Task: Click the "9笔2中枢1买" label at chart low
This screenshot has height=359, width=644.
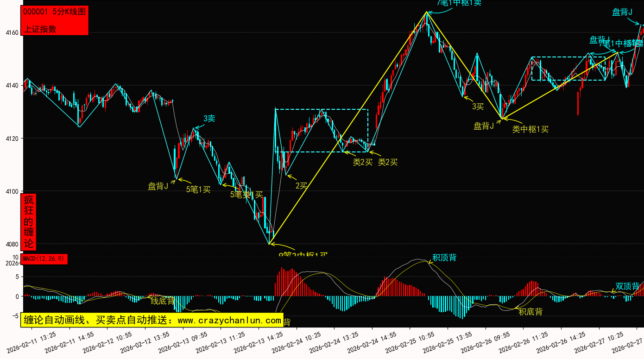Action: coord(303,255)
